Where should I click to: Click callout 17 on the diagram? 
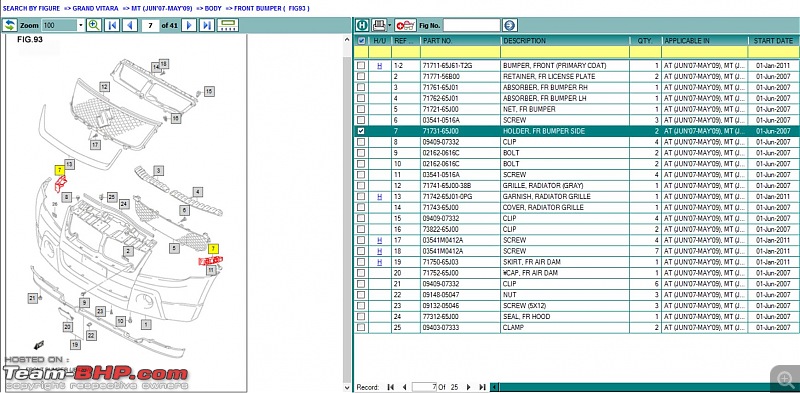tap(95, 145)
